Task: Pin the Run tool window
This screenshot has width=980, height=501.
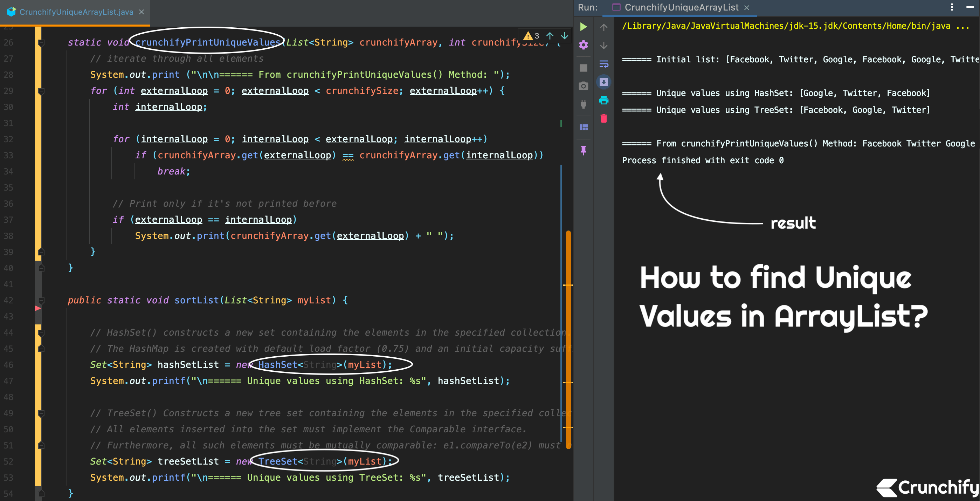Action: pos(584,151)
